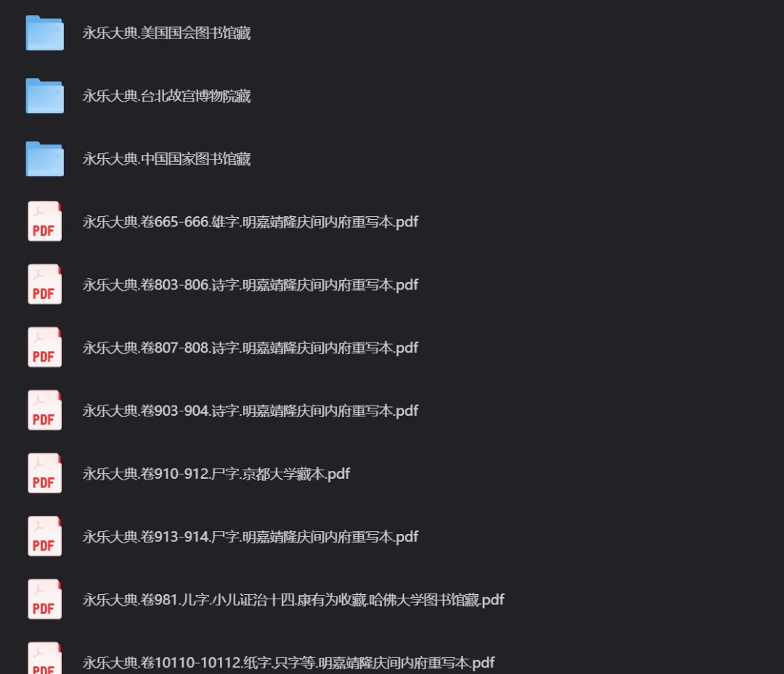The height and width of the screenshot is (674, 784).
Task: Open file 卷981.儿字.小儿证治十四 pdf name
Action: click(x=293, y=599)
